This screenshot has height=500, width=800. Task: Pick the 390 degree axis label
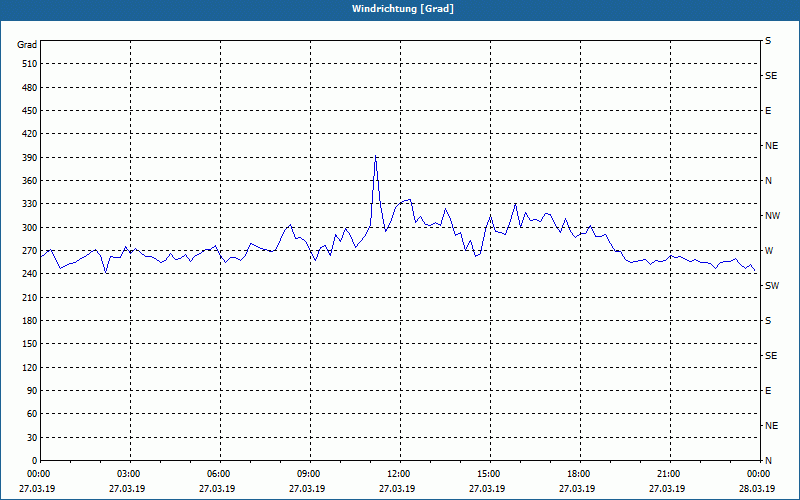click(30, 157)
